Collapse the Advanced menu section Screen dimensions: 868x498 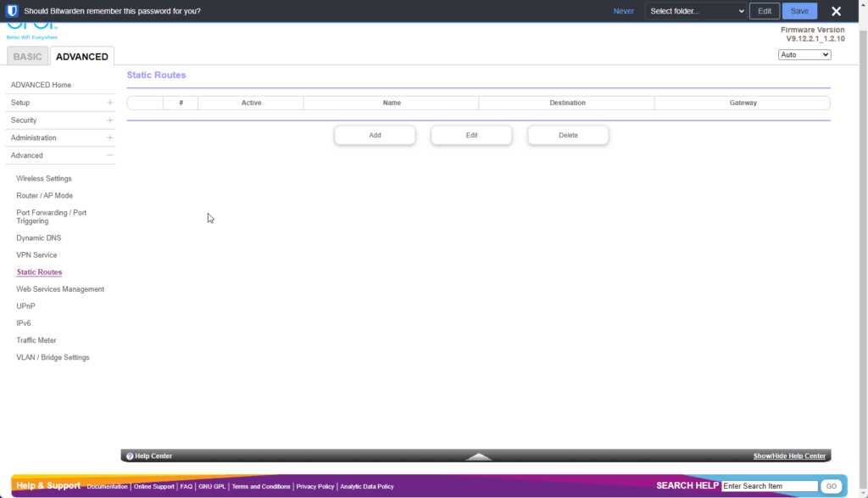(x=109, y=156)
